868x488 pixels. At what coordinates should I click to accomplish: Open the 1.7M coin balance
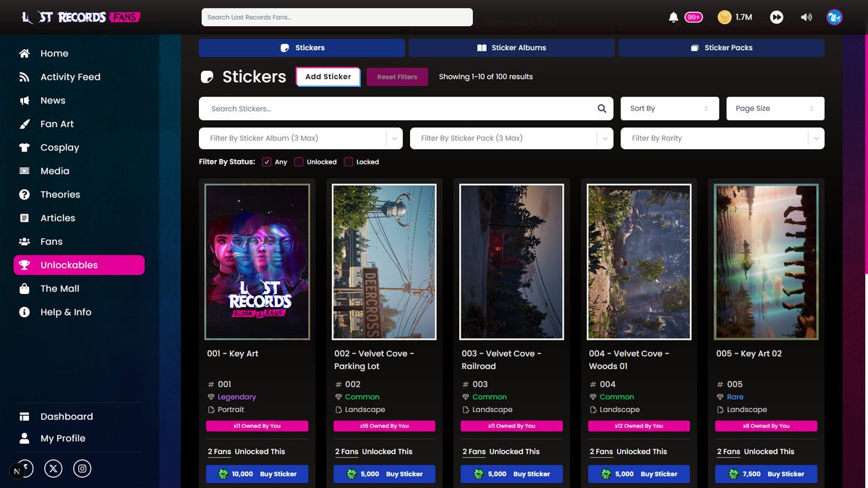(736, 17)
